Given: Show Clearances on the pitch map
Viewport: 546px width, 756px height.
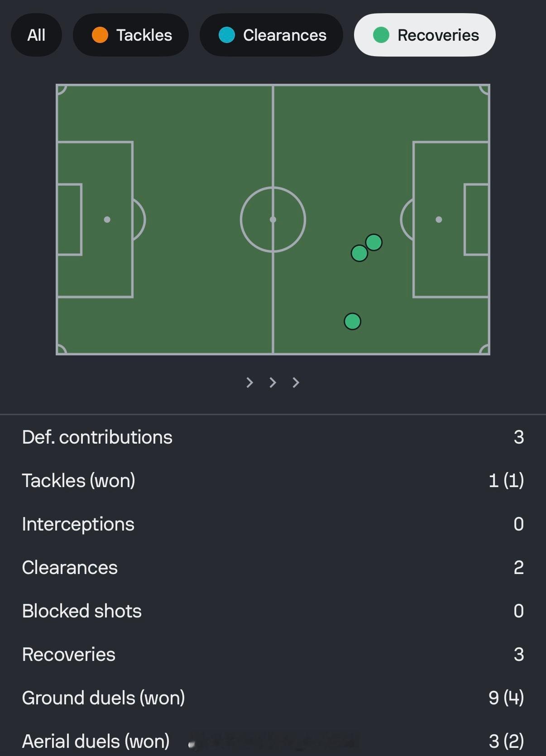Looking at the screenshot, I should pyautogui.click(x=271, y=35).
